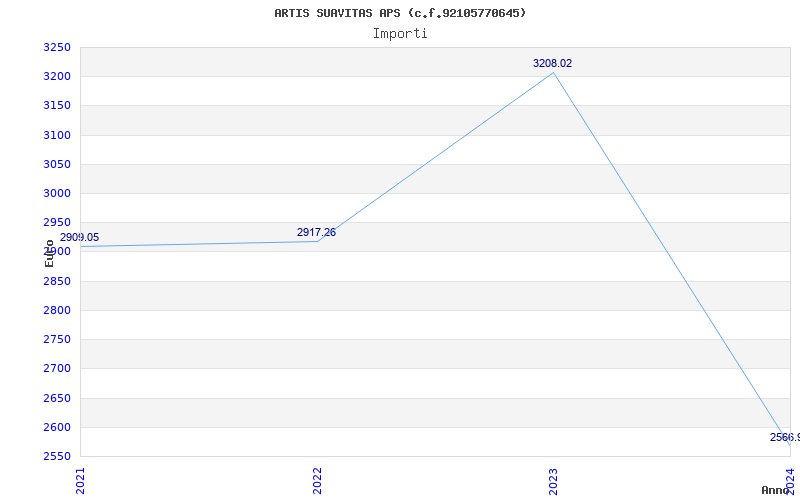Click the Importi subtitle
800x500 pixels.
tap(400, 34)
